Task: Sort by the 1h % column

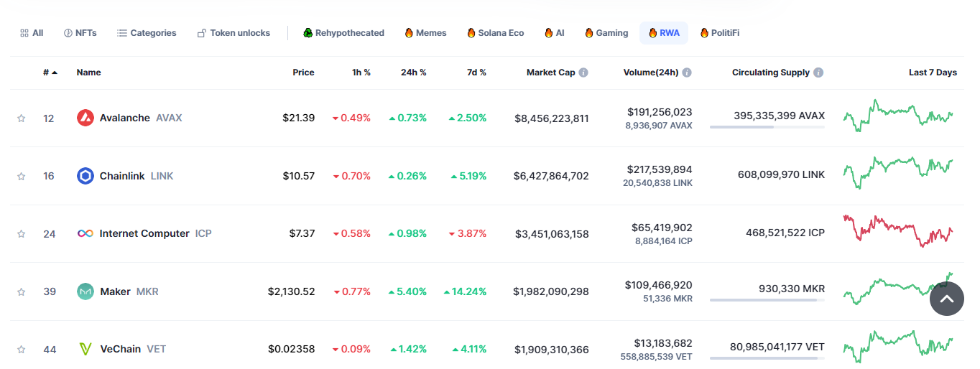Action: (361, 73)
